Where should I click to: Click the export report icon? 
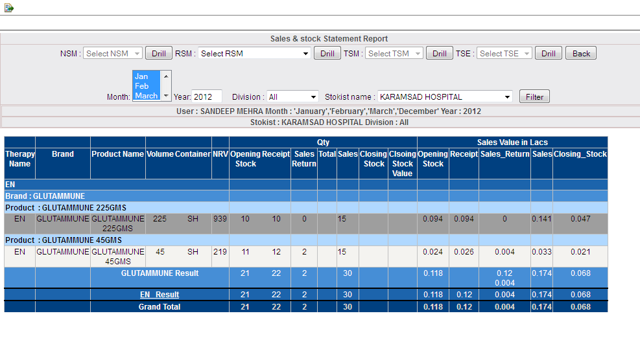[x=8, y=8]
